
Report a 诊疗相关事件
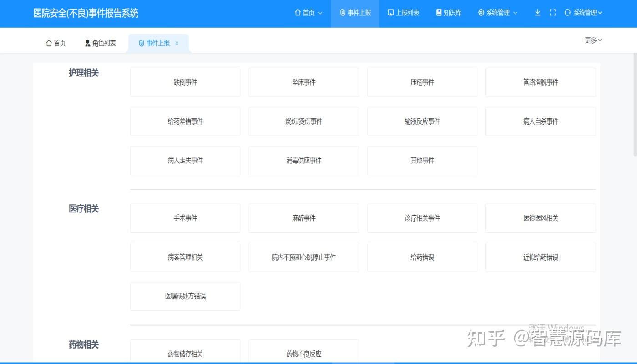422,218
